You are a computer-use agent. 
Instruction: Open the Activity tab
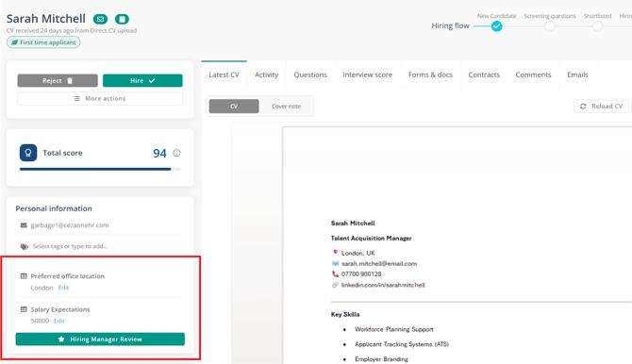pos(266,74)
